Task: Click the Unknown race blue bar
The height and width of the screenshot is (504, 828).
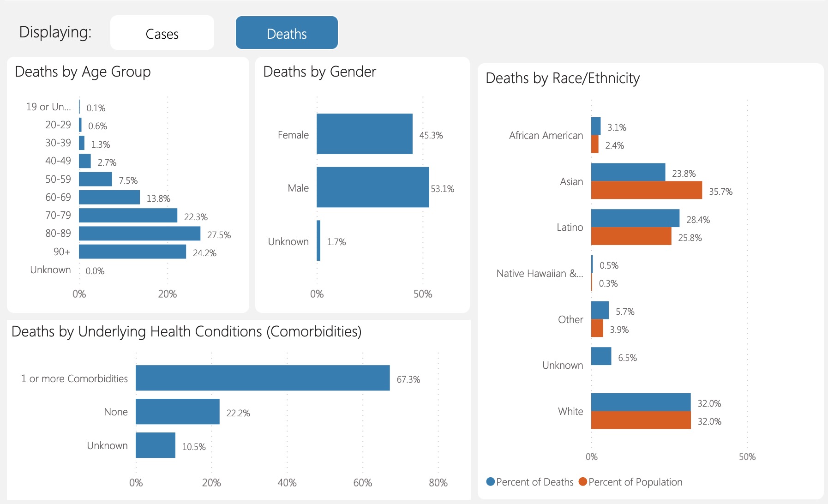Action: [x=601, y=356]
